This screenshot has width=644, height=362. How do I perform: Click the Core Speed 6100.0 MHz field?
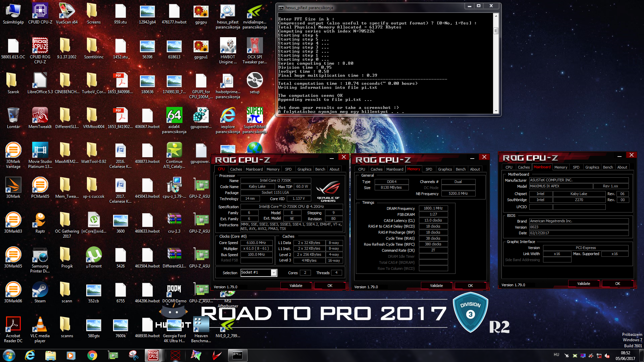[x=256, y=243]
